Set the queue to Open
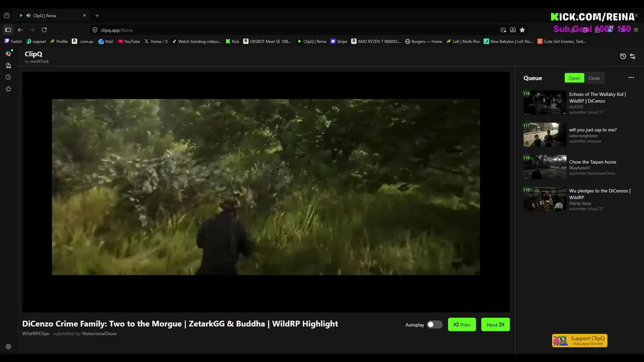 coord(575,78)
